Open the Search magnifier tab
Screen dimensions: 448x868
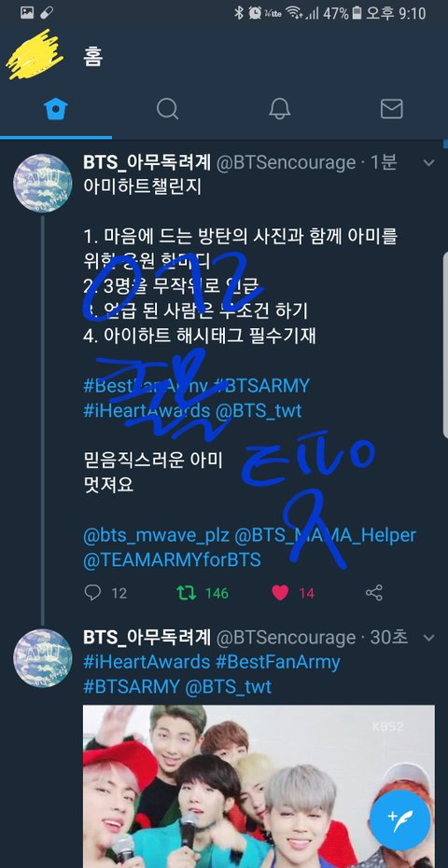(167, 108)
